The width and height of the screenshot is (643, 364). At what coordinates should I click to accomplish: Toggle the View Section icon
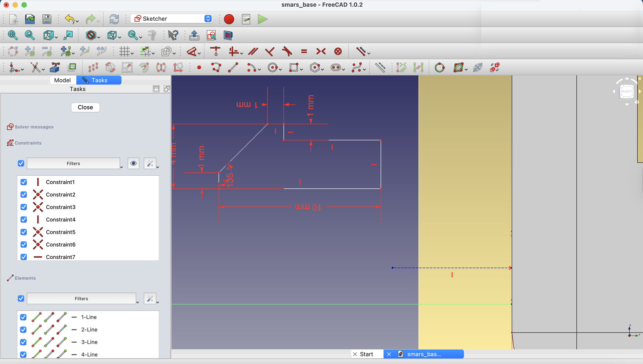click(x=228, y=35)
